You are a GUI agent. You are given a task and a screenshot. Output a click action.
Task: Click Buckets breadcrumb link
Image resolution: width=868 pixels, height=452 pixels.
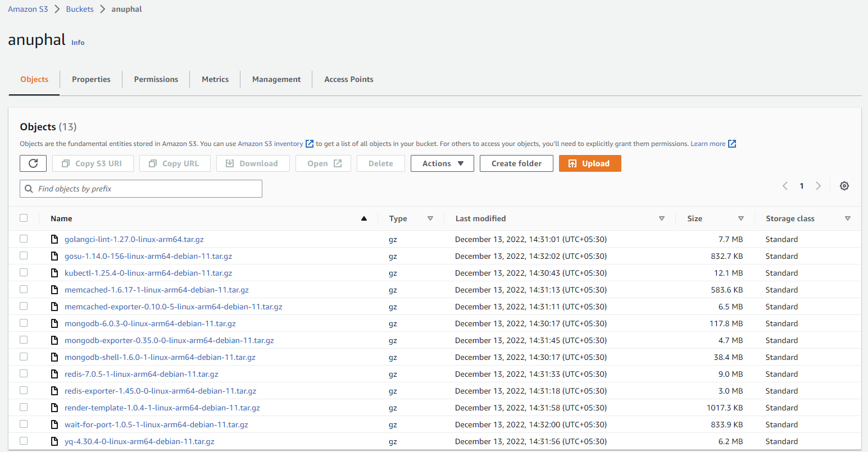(80, 9)
